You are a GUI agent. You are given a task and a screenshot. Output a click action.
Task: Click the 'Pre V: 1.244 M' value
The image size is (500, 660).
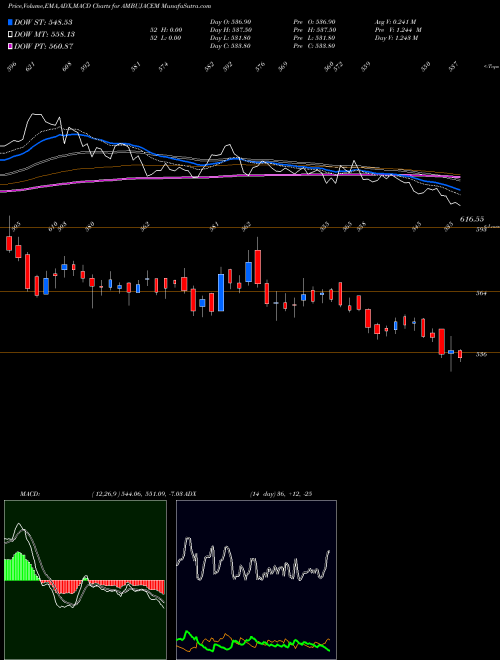[x=398, y=30]
